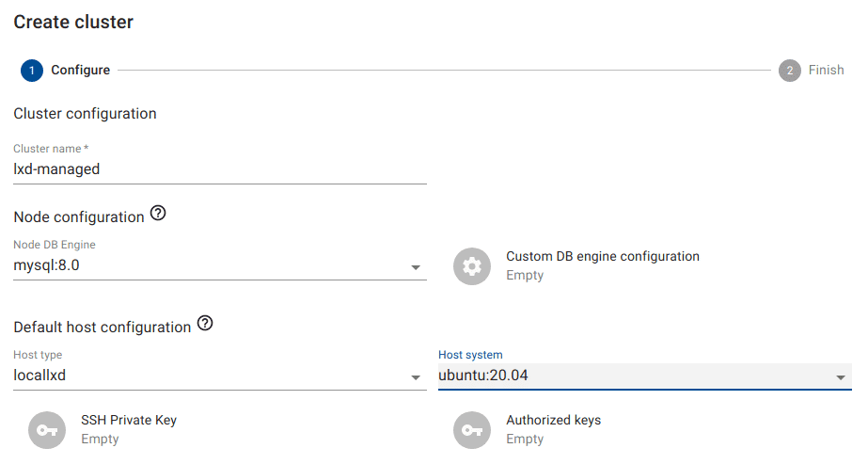Click the step 2 circle icon

click(x=790, y=71)
